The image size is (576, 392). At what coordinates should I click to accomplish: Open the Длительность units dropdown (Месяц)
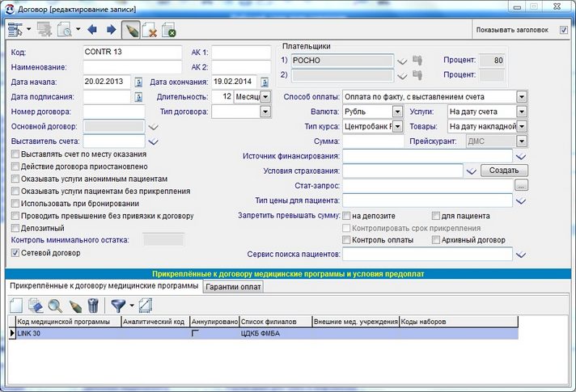coord(265,97)
